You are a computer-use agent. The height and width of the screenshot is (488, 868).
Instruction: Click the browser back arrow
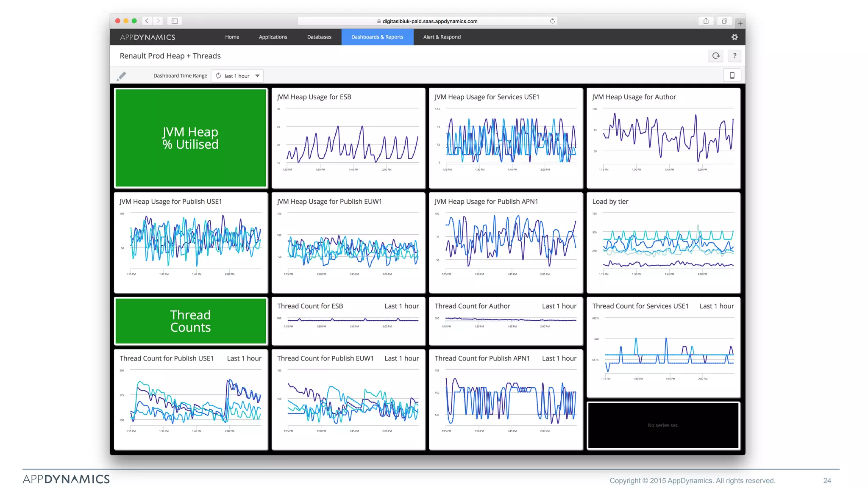coord(147,21)
